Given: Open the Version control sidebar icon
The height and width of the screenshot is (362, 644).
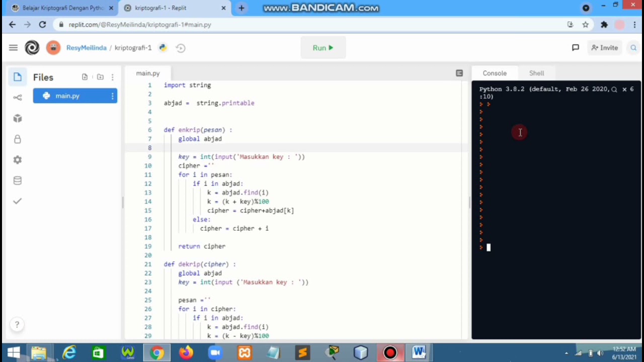Looking at the screenshot, I should coord(18,98).
